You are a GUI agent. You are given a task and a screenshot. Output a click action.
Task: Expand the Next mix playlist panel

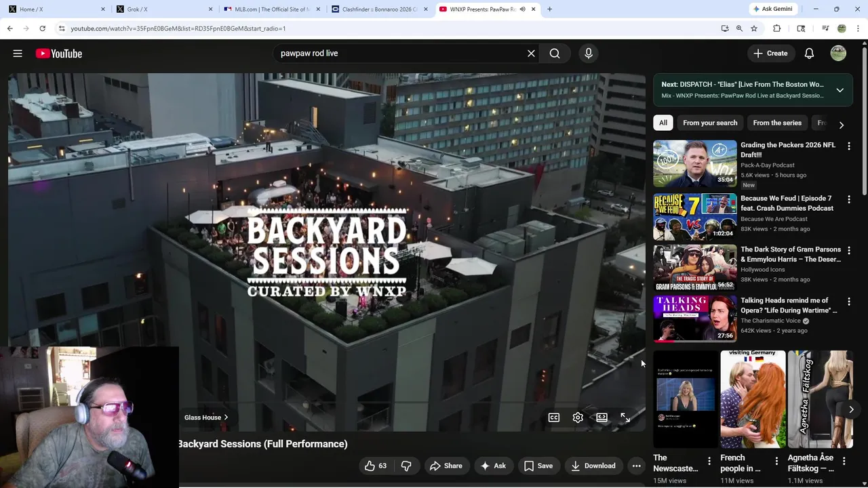[840, 90]
